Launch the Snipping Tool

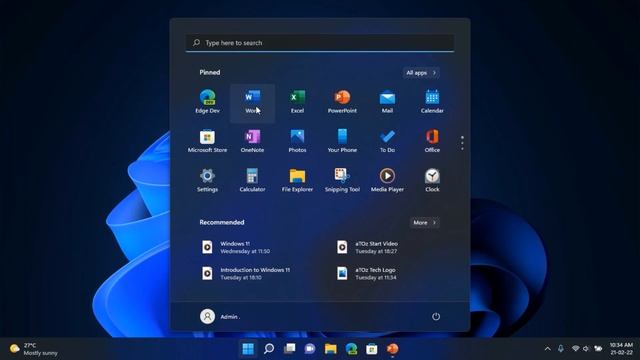click(x=342, y=180)
